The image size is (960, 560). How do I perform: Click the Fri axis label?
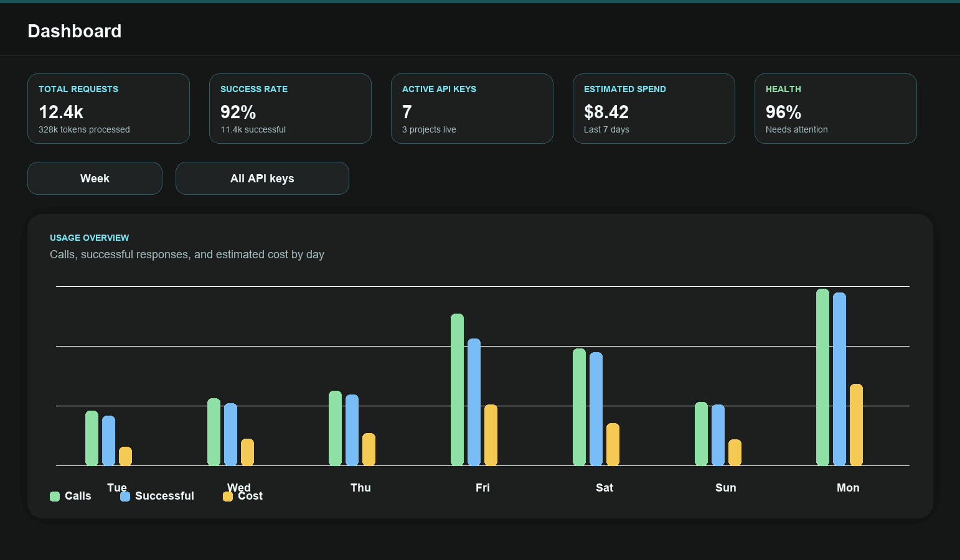(482, 488)
